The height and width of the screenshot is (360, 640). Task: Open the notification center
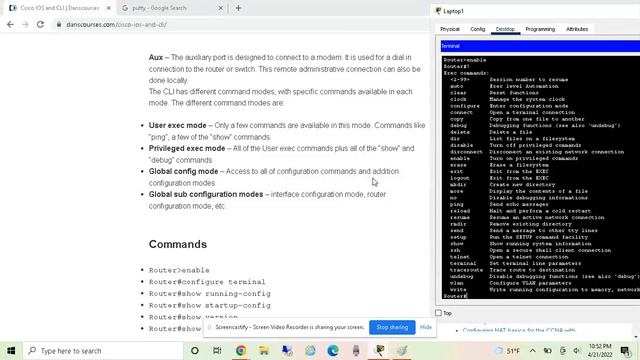(625, 351)
